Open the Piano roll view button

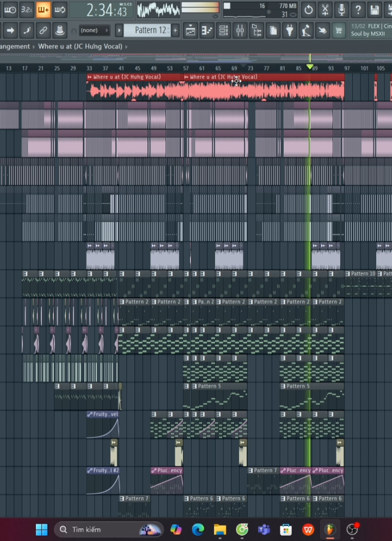tap(207, 31)
